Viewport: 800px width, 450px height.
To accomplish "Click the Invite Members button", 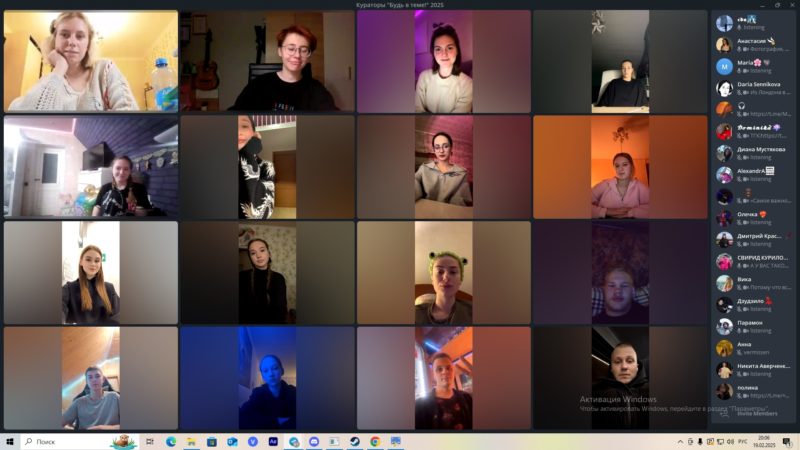I will [756, 413].
